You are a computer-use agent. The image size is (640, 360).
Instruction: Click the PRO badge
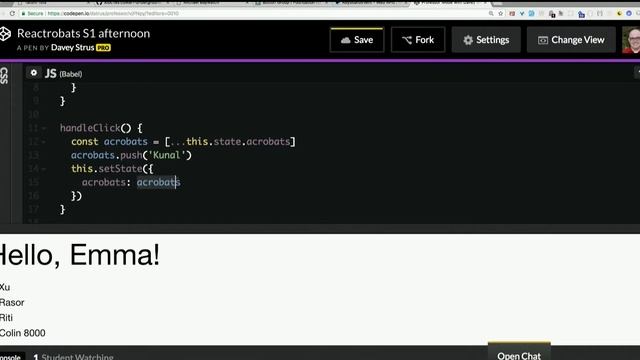click(x=103, y=48)
